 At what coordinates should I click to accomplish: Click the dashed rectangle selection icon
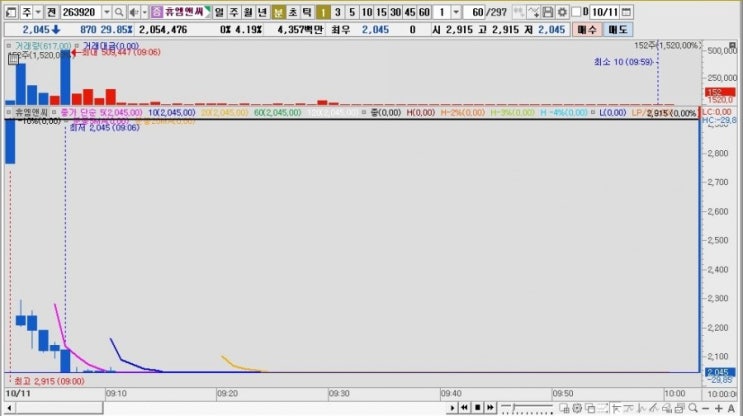pyautogui.click(x=603, y=408)
